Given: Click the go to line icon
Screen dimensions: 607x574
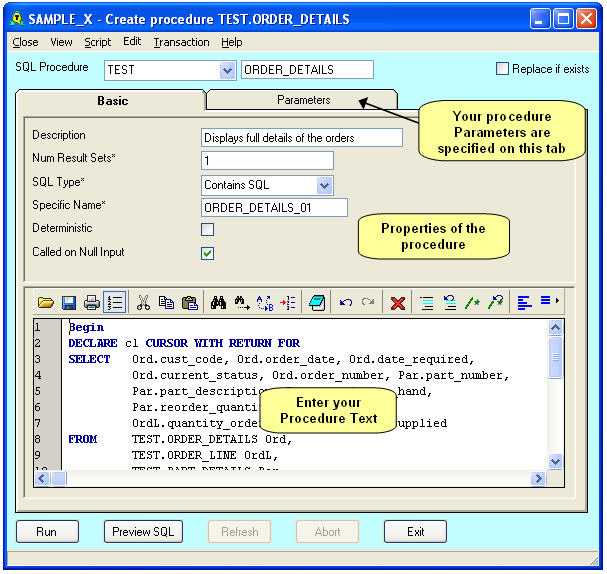Looking at the screenshot, I should click(x=288, y=302).
